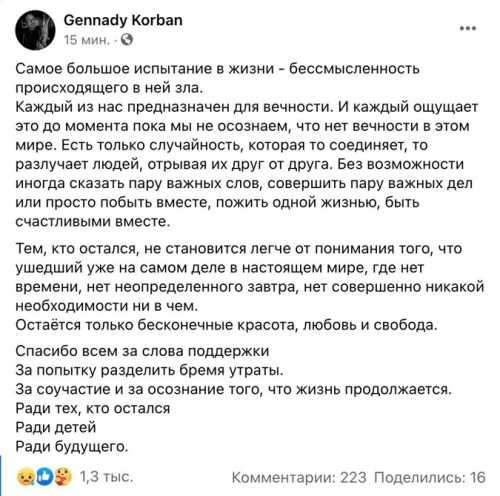Click the line "Ради детей"
The width and height of the screenshot is (500, 496).
[56, 427]
